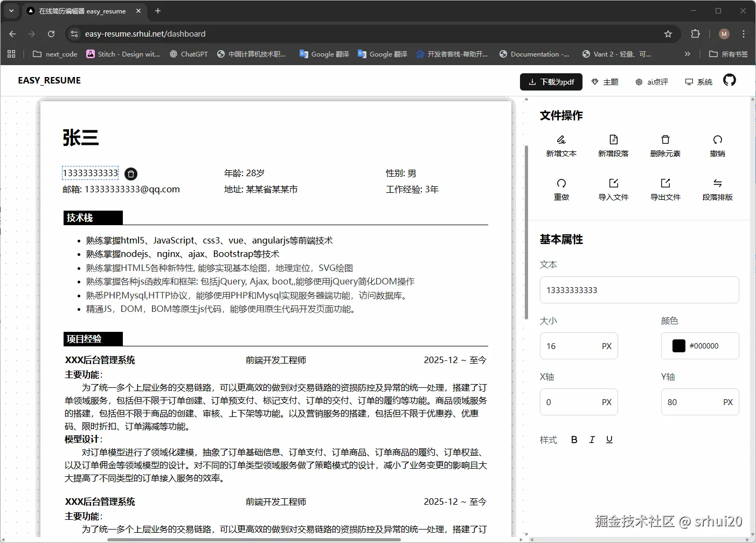Open the GitHub repository icon
The height and width of the screenshot is (543, 756).
tap(730, 80)
